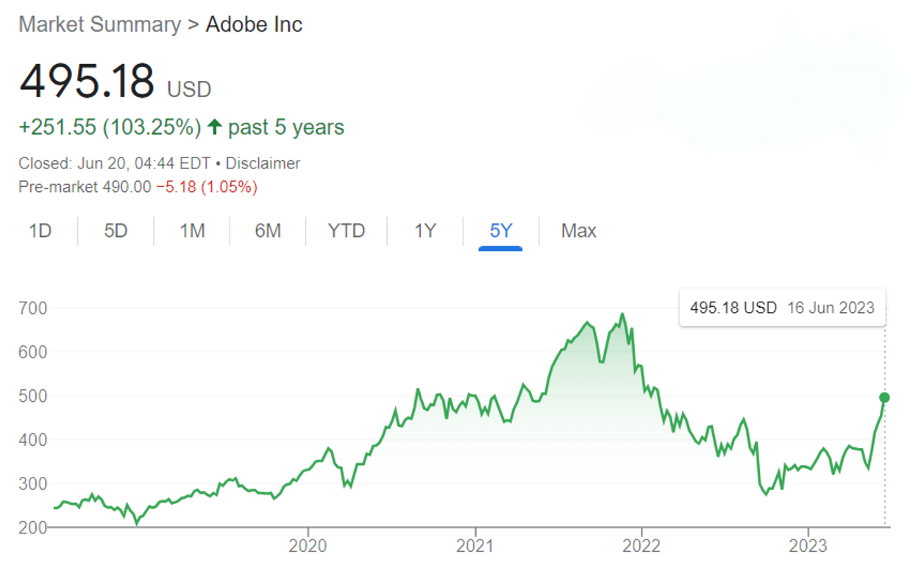Click the 2020 label on the time axis

click(308, 546)
